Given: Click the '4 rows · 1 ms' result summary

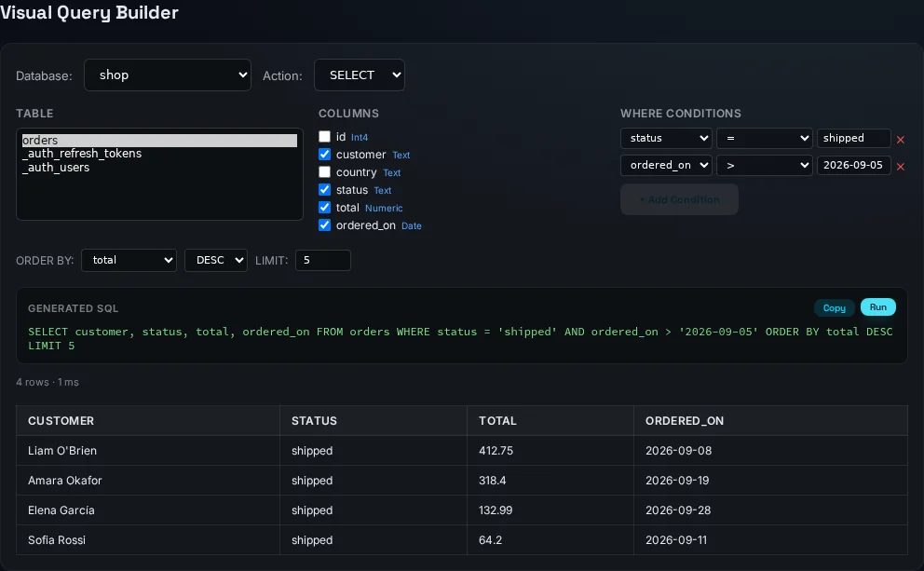Looking at the screenshot, I should (x=48, y=382).
